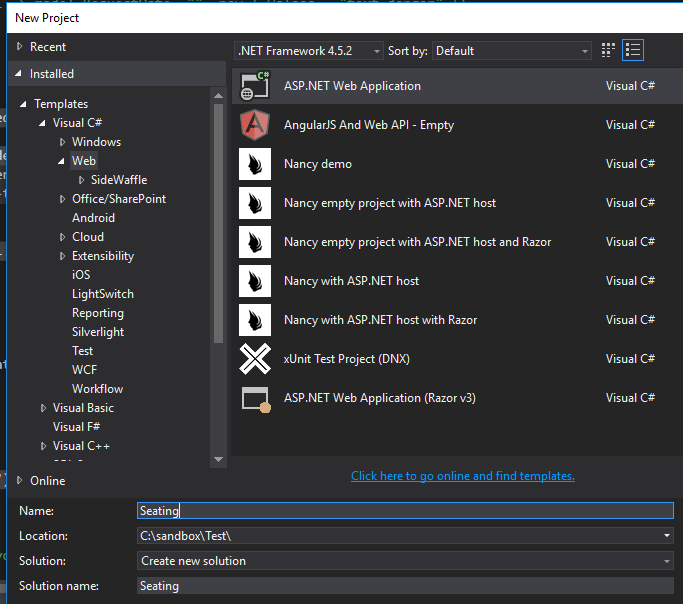Select the Silverlight template category
This screenshot has height=604, width=683.
(x=98, y=332)
